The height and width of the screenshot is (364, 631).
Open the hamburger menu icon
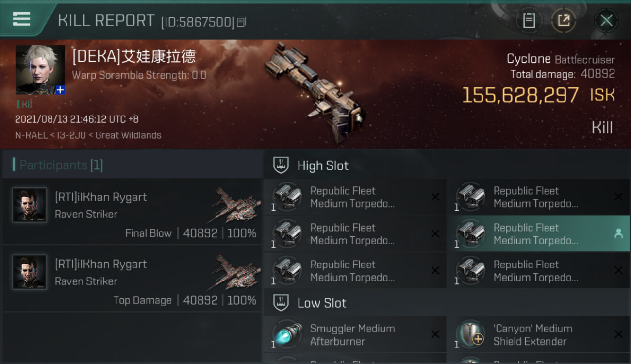pos(21,19)
